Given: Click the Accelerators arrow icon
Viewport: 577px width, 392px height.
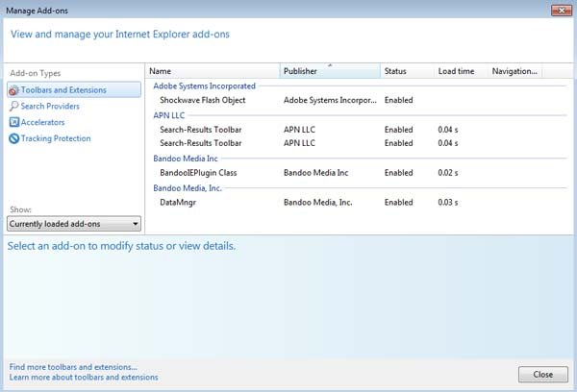Looking at the screenshot, I should click(x=14, y=122).
